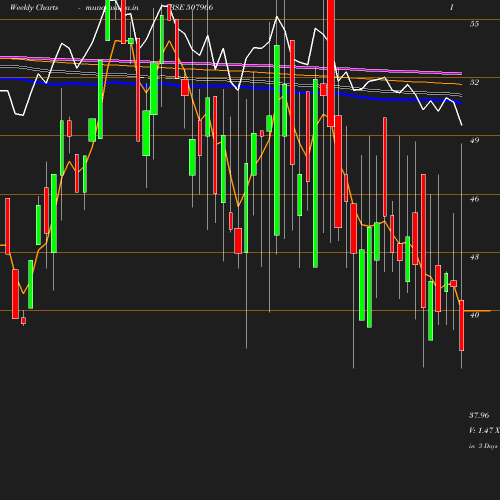Click the 'Weekly Charts' title text
This screenshot has height=500, width=500.
[x=34, y=7]
